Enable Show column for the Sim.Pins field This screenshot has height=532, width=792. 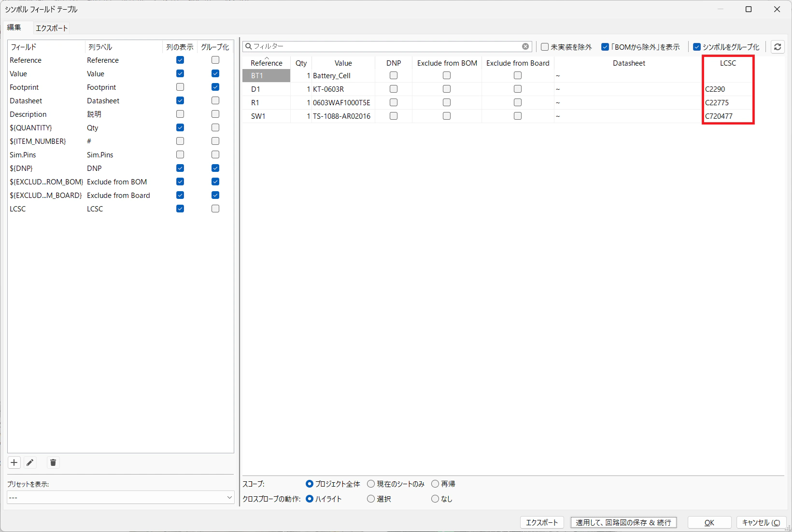[x=180, y=154]
